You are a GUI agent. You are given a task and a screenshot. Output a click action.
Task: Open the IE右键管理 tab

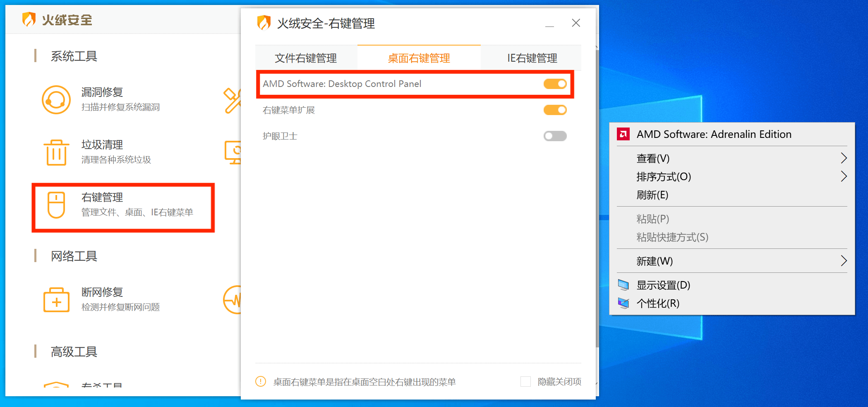point(532,58)
